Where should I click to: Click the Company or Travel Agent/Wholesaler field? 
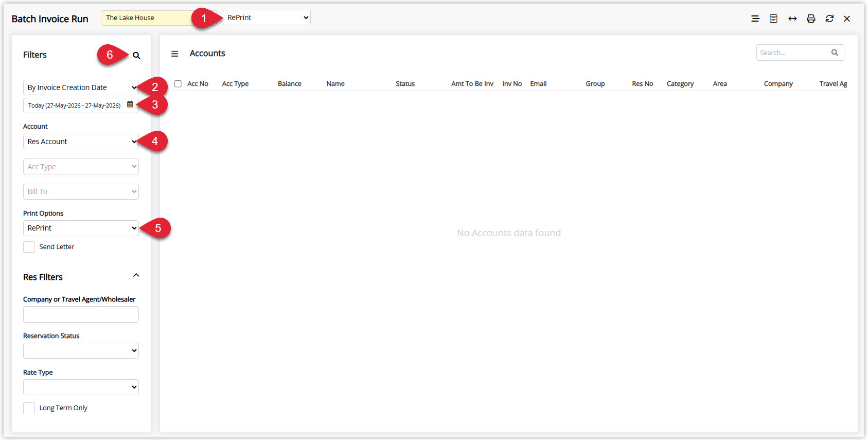point(81,314)
